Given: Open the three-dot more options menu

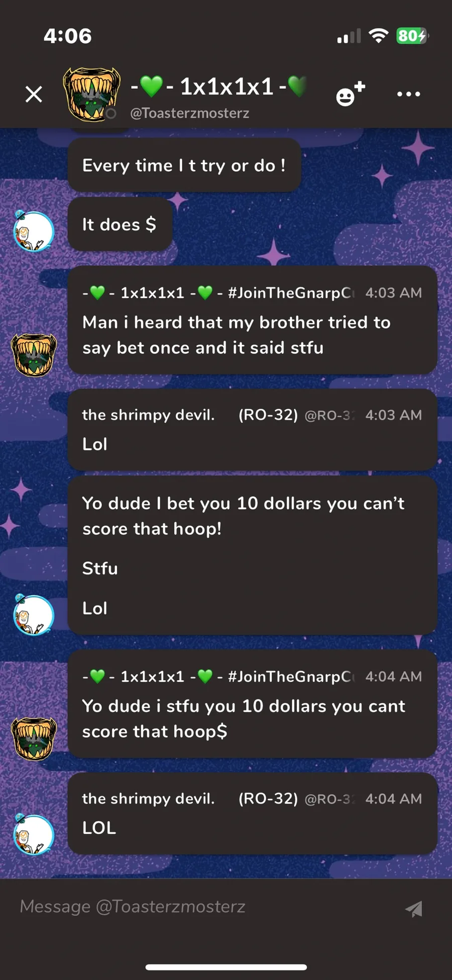Looking at the screenshot, I should [408, 94].
